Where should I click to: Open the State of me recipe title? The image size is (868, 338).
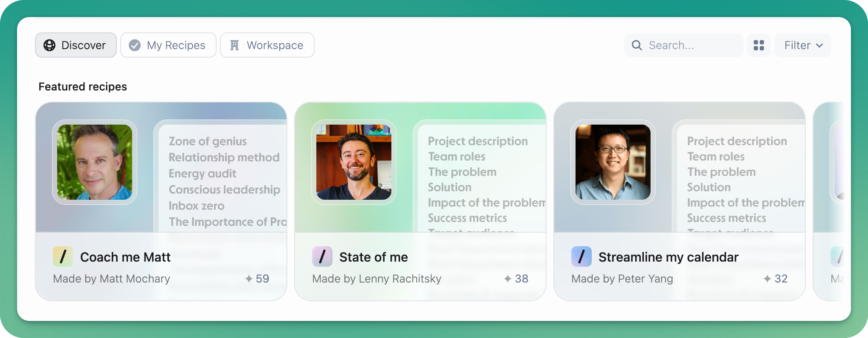coord(373,257)
